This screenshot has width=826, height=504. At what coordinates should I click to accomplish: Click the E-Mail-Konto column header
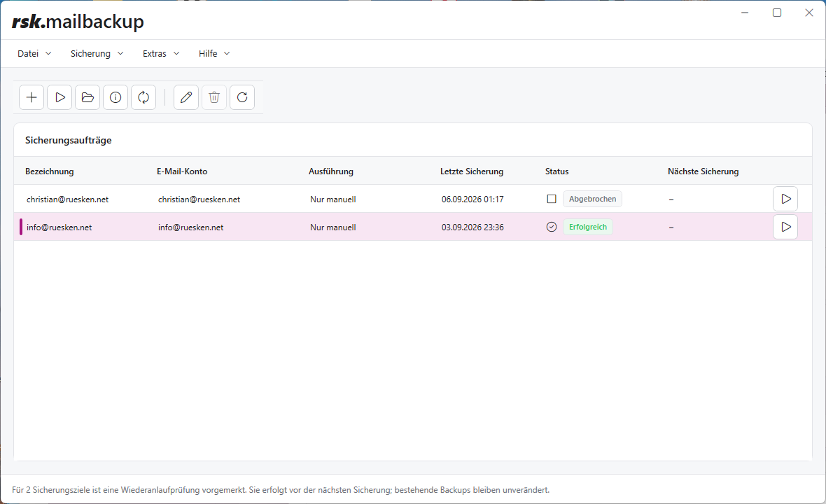pos(182,171)
